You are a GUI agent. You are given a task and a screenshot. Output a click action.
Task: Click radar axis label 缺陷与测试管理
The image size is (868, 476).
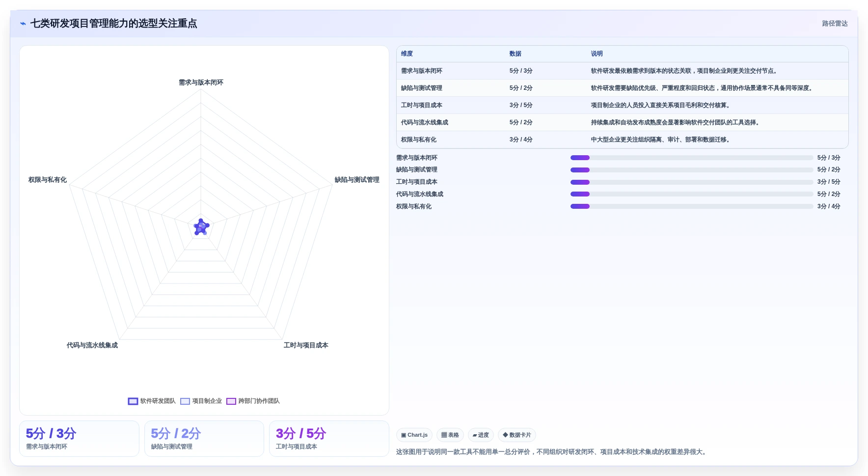357,180
